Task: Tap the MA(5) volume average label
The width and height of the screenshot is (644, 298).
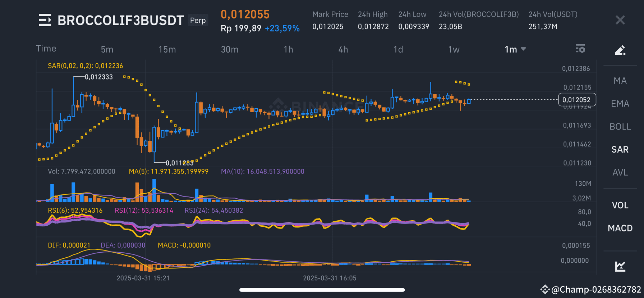Action: tap(169, 172)
